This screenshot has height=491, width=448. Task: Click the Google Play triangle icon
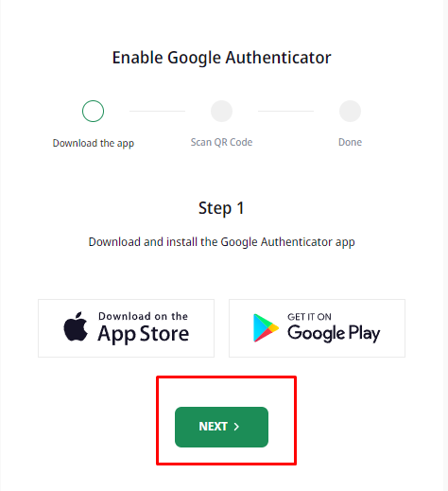pyautogui.click(x=266, y=328)
